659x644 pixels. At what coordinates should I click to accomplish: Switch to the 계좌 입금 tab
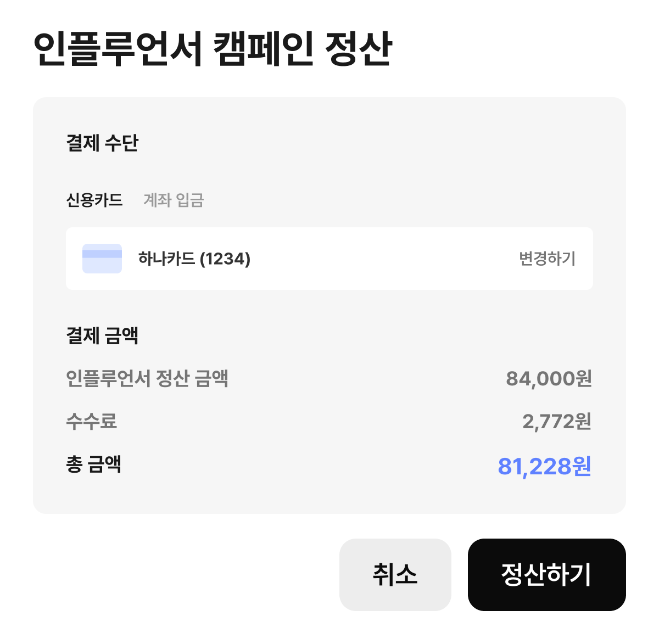pos(174,200)
